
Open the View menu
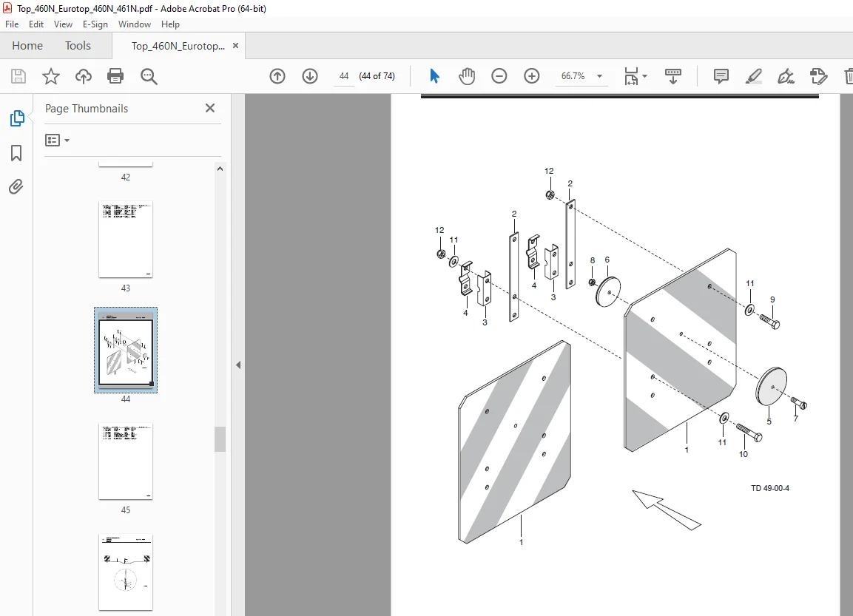click(x=63, y=24)
